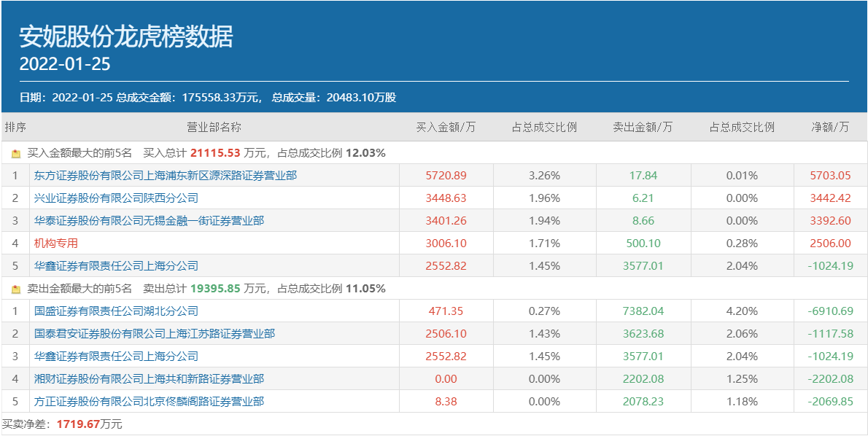
Task: Open 国盛证券有限责任公司湖北分公司 link
Action: 116,311
